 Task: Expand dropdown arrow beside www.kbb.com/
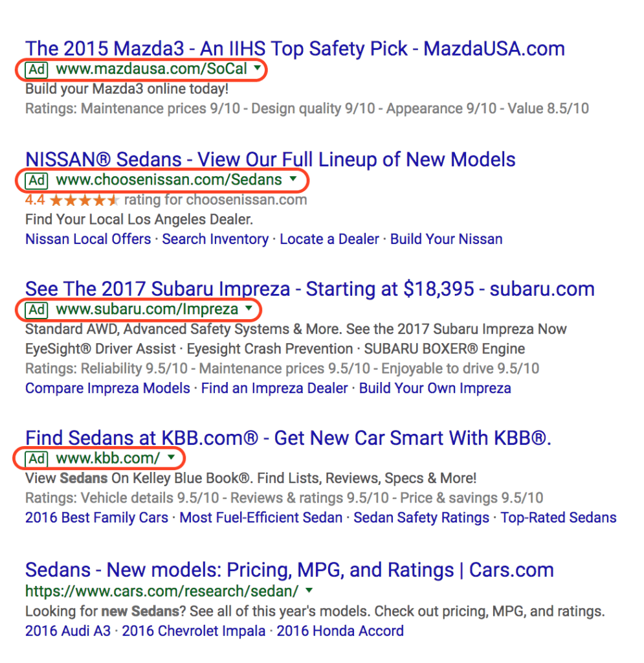click(171, 456)
